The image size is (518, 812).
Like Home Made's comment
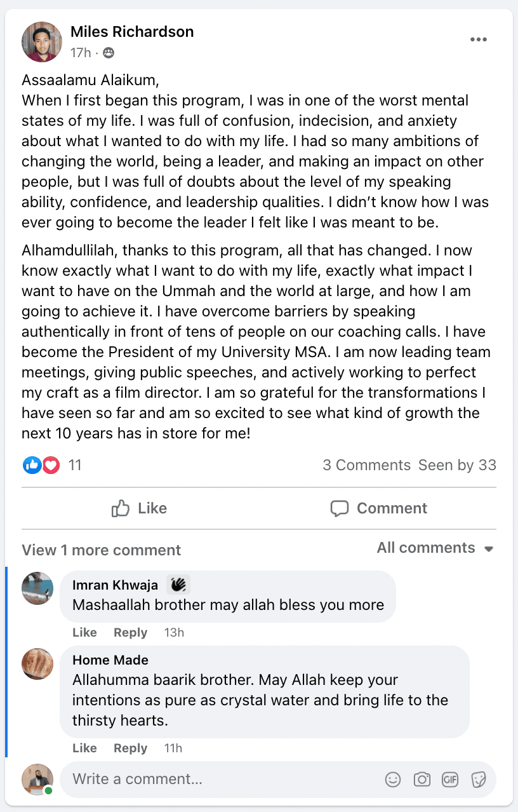pyautogui.click(x=84, y=748)
